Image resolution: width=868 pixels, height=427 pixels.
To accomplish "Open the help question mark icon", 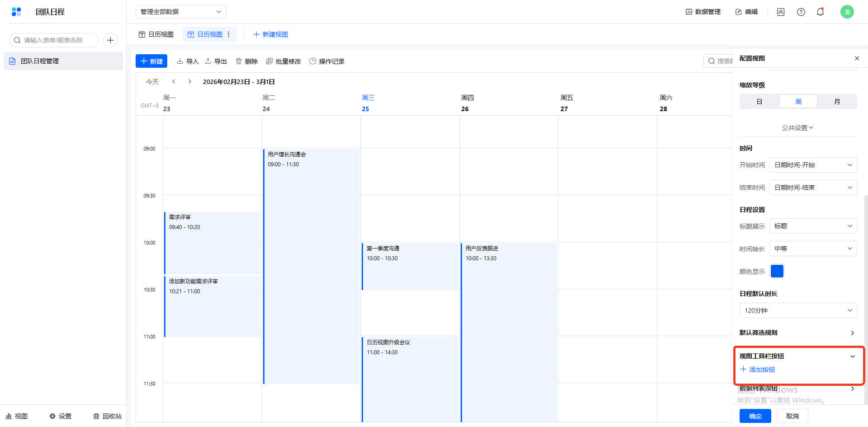I will pos(801,12).
